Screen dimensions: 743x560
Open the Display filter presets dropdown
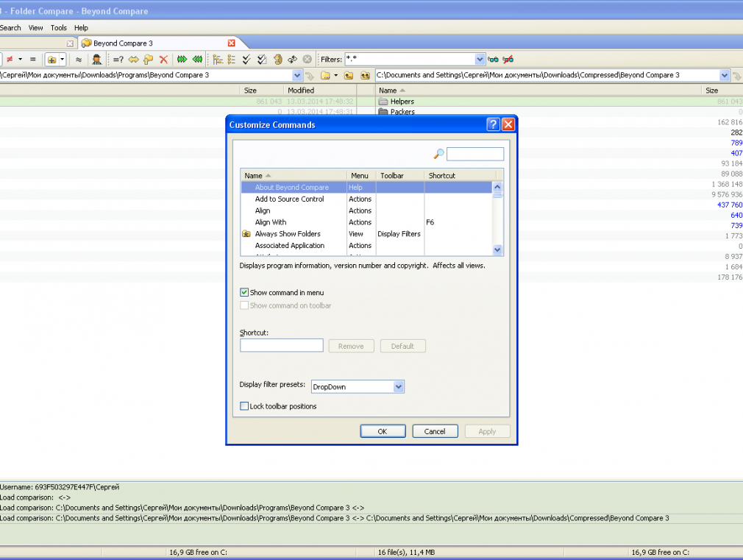399,387
